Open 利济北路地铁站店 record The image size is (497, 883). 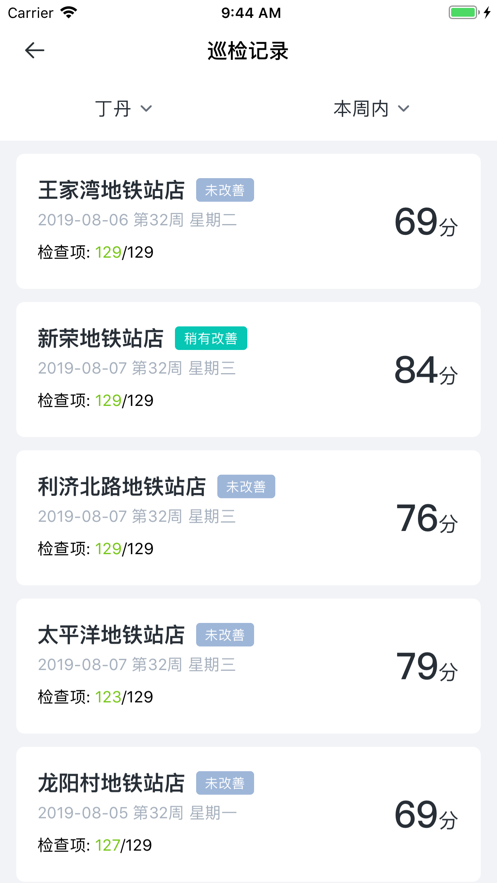click(248, 518)
